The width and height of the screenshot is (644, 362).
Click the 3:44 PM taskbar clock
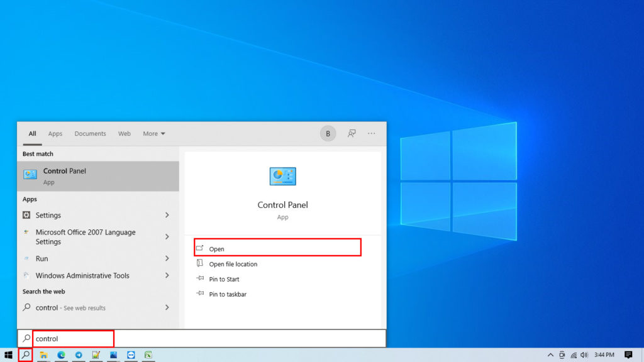pyautogui.click(x=604, y=355)
